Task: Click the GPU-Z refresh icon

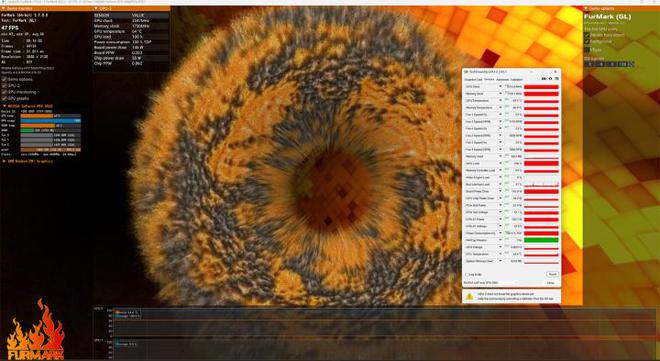Action: 550,79
